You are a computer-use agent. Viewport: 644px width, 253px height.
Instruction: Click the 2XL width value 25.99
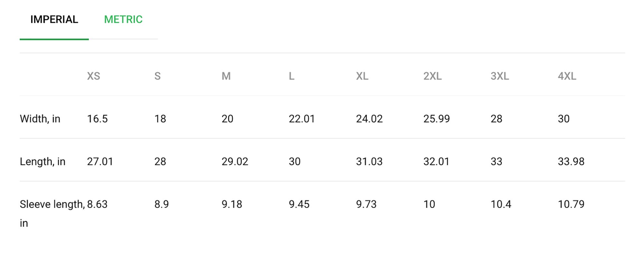[436, 119]
